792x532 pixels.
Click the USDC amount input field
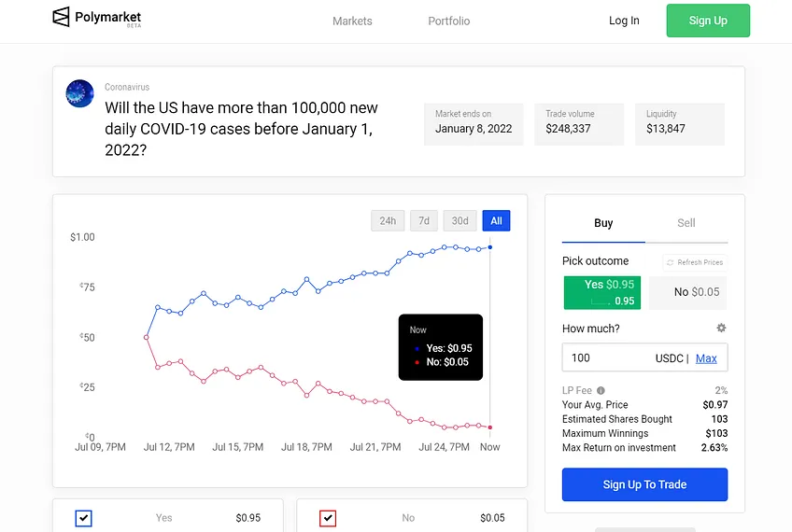coord(645,357)
